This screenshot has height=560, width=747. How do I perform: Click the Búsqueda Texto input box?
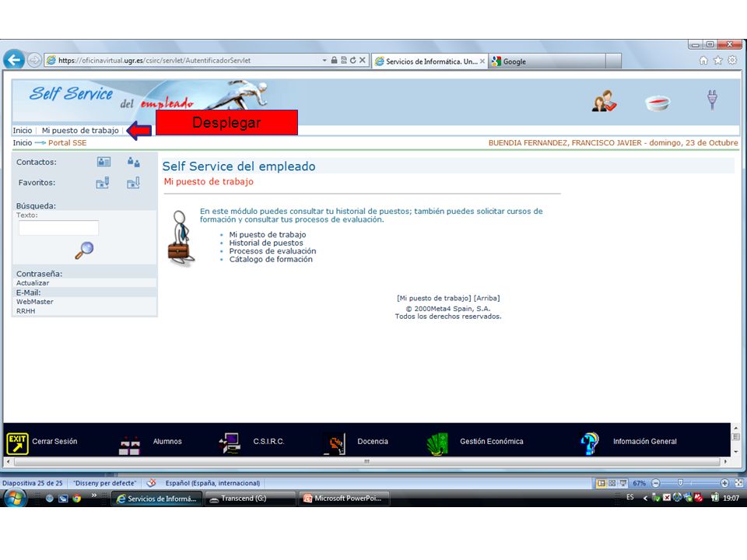[x=58, y=228]
